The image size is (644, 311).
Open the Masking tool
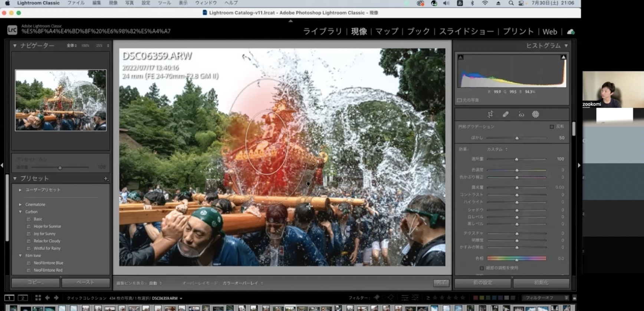[x=535, y=114]
